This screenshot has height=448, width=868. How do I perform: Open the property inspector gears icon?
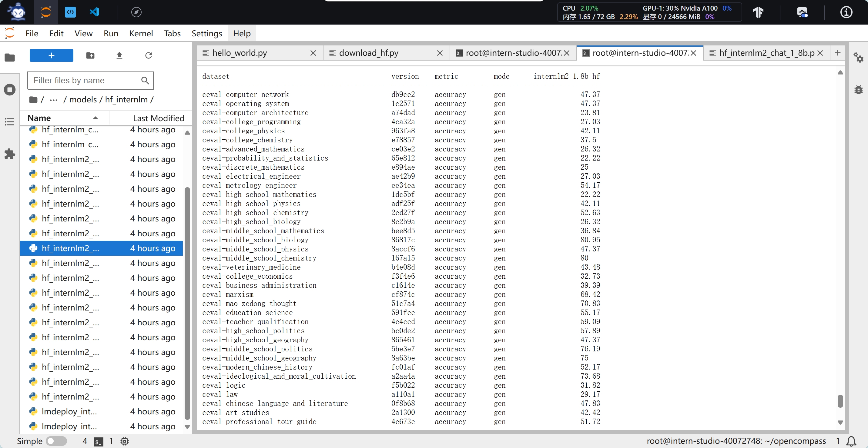(858, 57)
